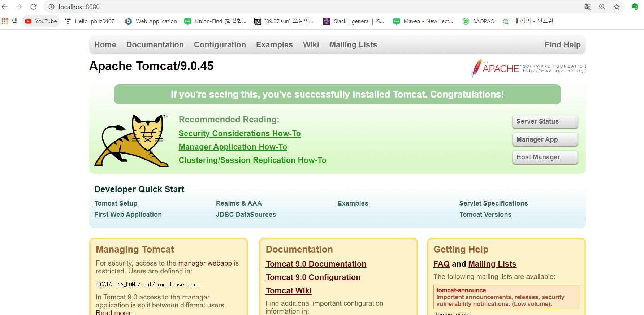Open the Tomcat 9.0 Documentation link
This screenshot has width=644, height=315.
click(316, 264)
